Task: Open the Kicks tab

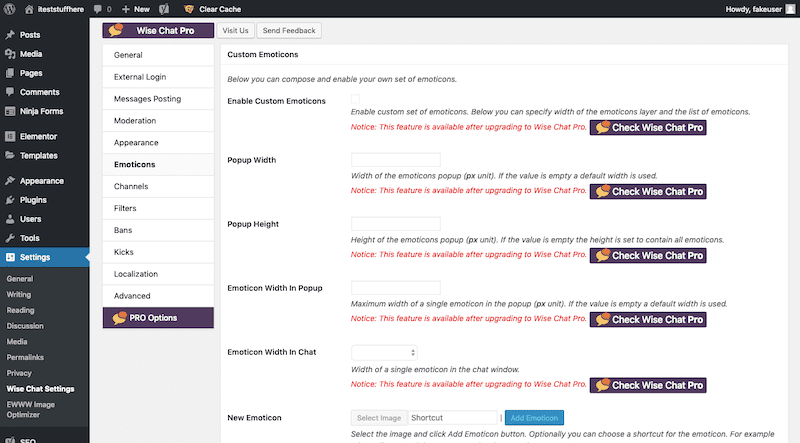Action: tap(158, 252)
